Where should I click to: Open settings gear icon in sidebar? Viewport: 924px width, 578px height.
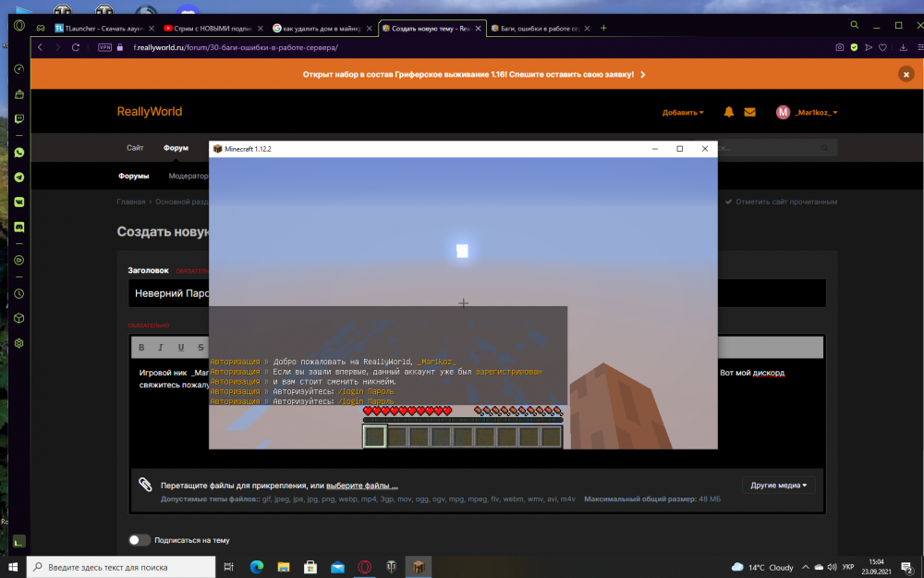(x=18, y=343)
